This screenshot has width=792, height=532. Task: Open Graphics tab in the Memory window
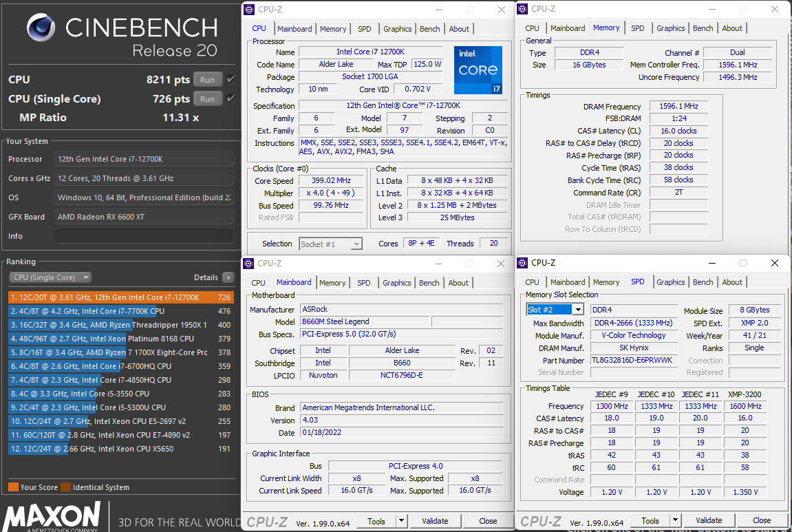point(671,28)
